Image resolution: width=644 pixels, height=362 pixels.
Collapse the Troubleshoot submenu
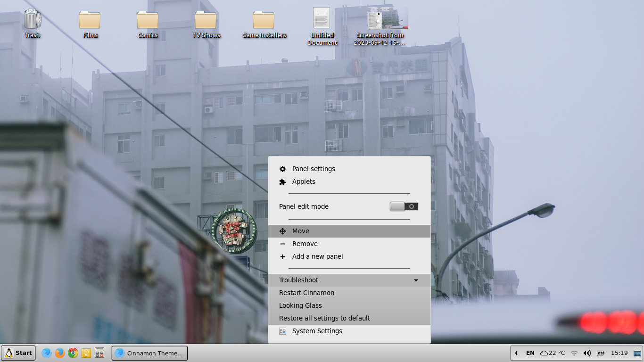(349, 280)
